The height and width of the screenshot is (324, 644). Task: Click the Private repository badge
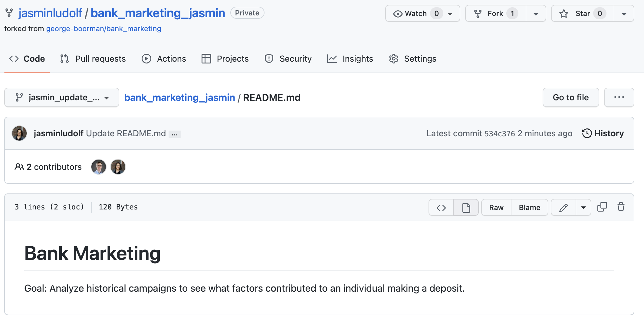(x=247, y=13)
